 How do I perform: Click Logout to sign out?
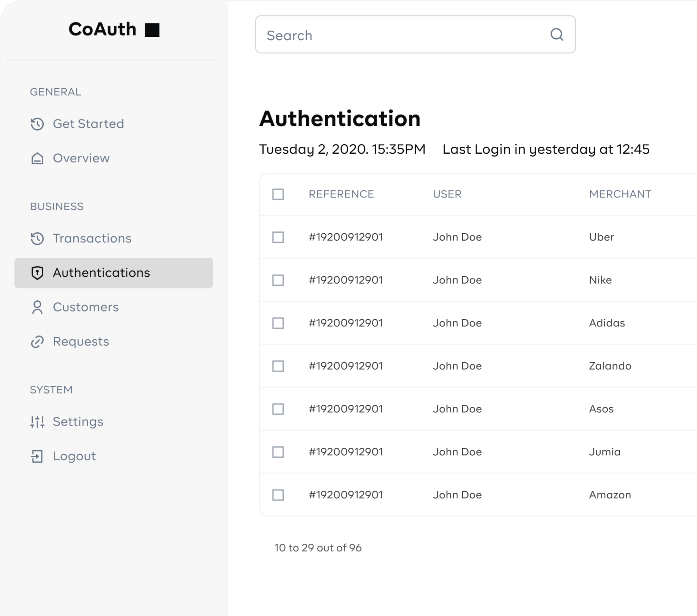pyautogui.click(x=74, y=456)
